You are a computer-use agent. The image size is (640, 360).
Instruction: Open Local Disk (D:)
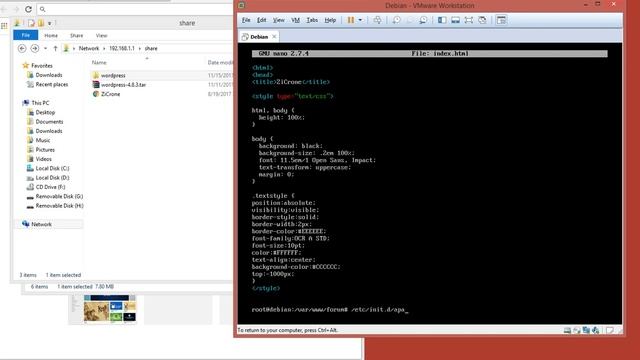[x=52, y=178]
